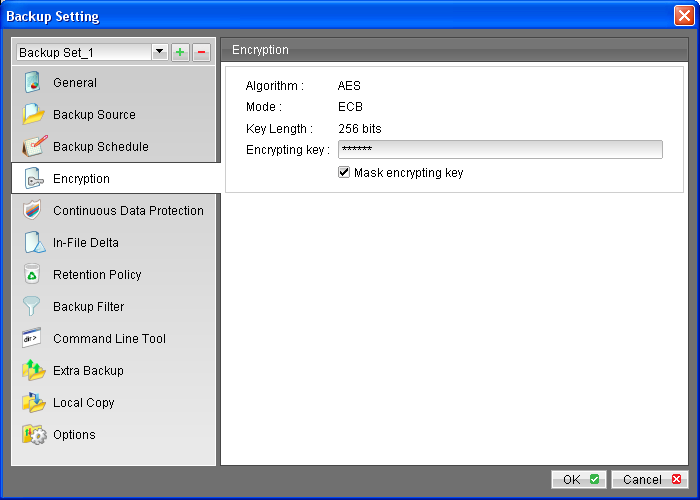Click the Backup Filter funnel icon
This screenshot has width=700, height=500.
click(33, 307)
